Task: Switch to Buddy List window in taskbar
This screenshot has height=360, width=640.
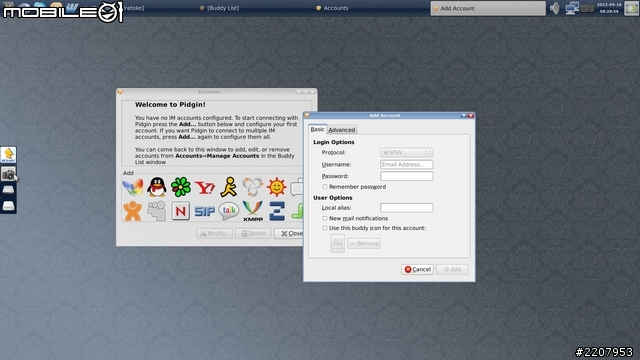Action: [x=223, y=8]
